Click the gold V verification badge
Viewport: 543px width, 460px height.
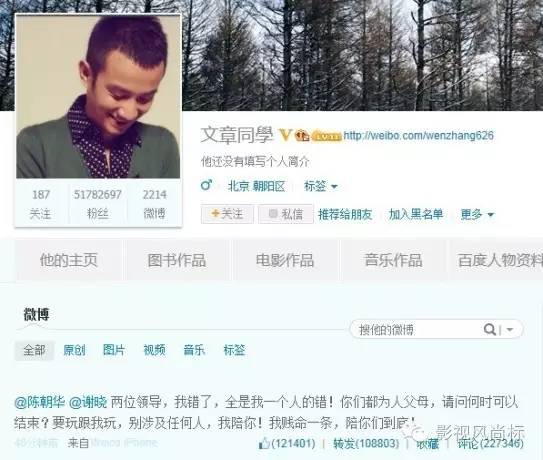[x=285, y=135]
